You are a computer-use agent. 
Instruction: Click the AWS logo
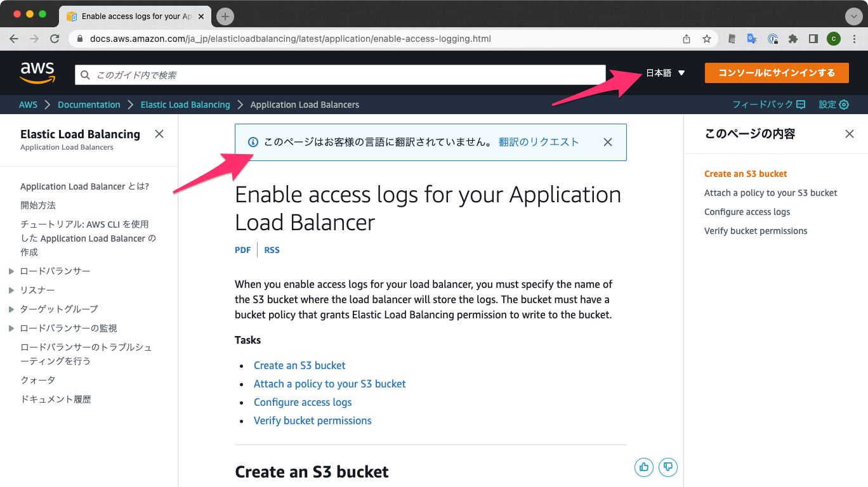[37, 73]
